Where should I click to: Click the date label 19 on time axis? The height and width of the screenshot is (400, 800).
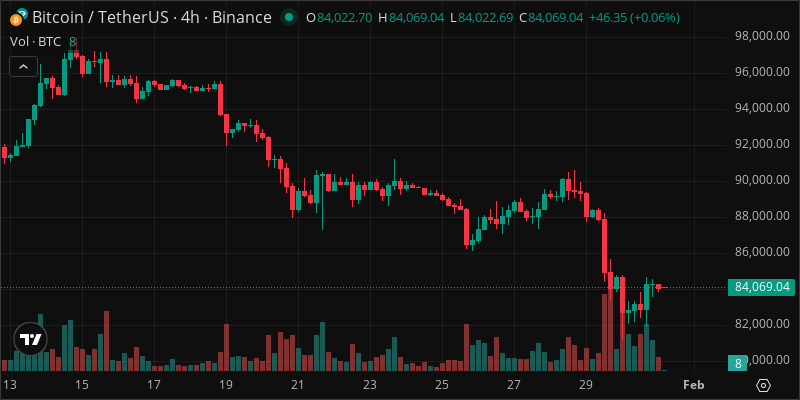[226, 384]
